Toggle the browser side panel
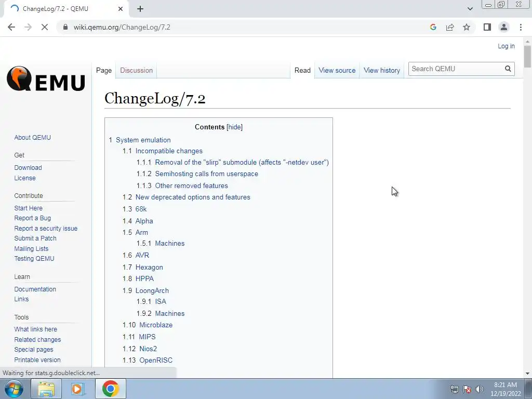The width and height of the screenshot is (532, 399). 487,27
